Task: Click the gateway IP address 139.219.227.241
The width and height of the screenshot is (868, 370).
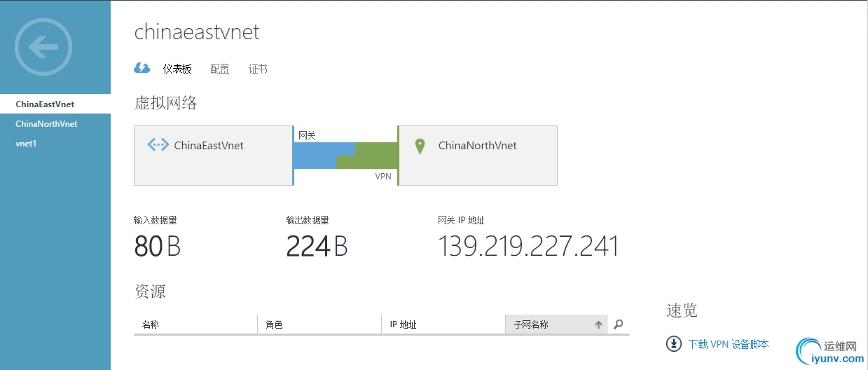Action: pyautogui.click(x=528, y=247)
